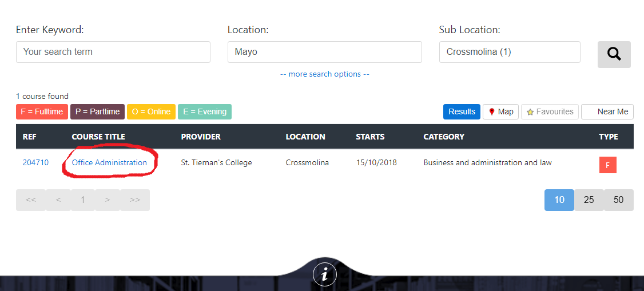Show 10 results per page
Viewport: 644px width, 291px height.
559,200
